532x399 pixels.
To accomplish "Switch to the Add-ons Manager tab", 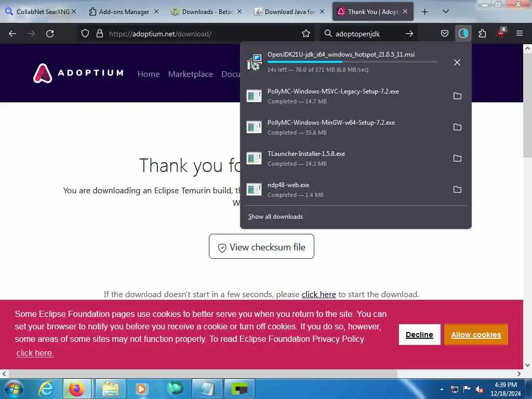I will (x=124, y=12).
